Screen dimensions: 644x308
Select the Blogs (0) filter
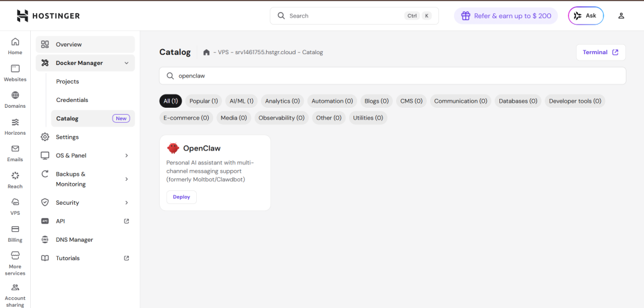(x=377, y=101)
